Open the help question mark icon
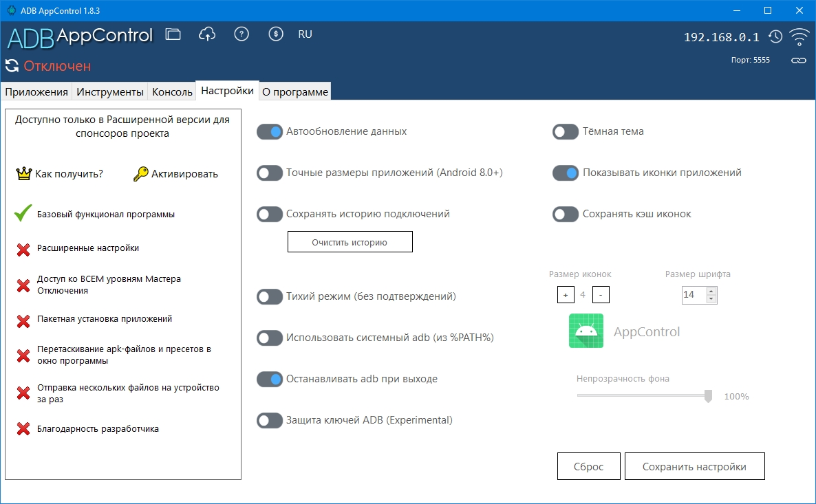This screenshot has height=504, width=816. 241,34
